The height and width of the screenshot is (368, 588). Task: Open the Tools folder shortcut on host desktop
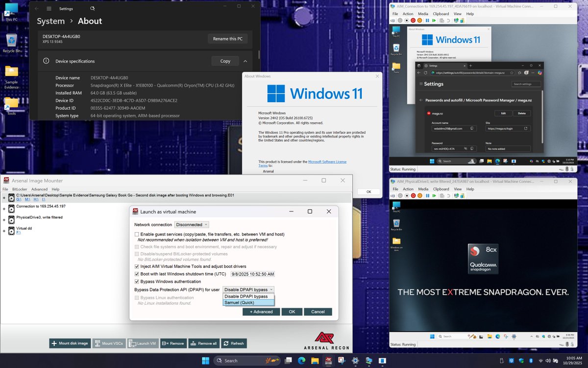click(x=11, y=106)
